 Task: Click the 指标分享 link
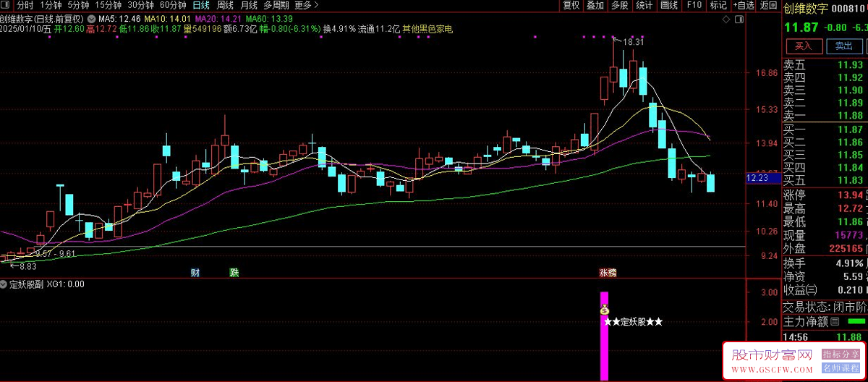pyautogui.click(x=843, y=354)
